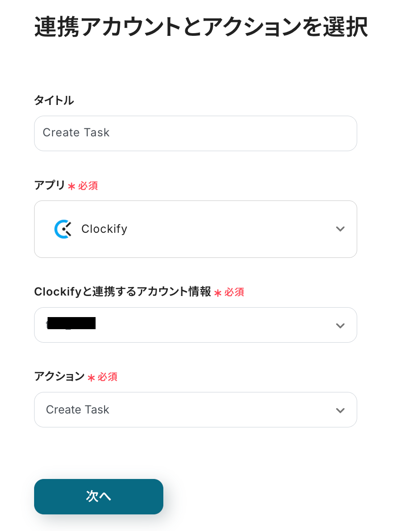The height and width of the screenshot is (531, 420).
Task: Click the タイトル field label
Action: click(x=54, y=100)
